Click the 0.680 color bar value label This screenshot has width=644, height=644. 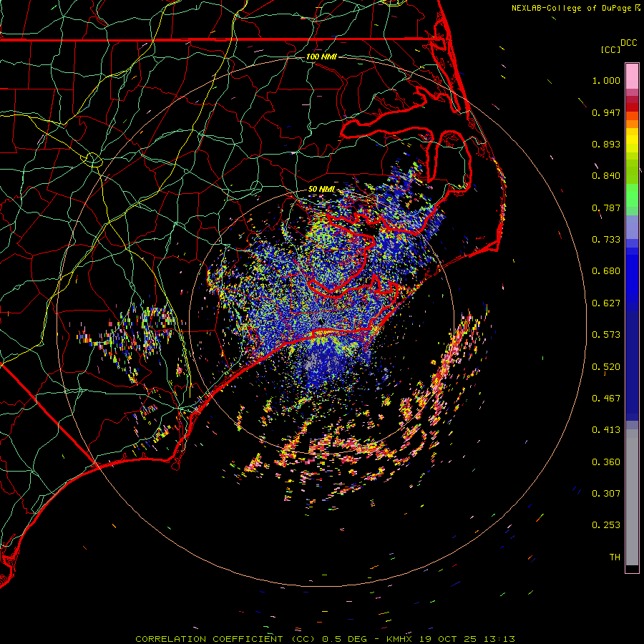[606, 271]
